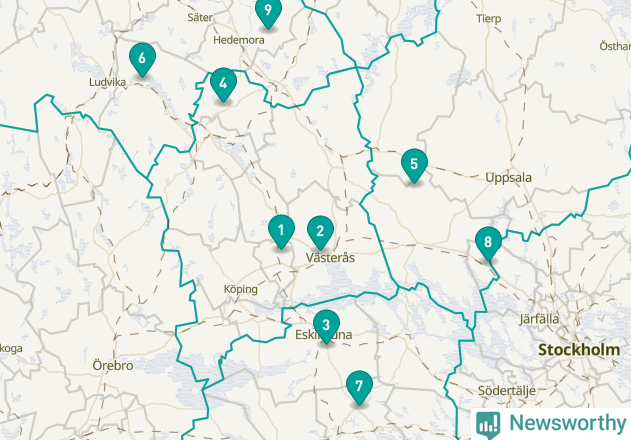This screenshot has width=631, height=440.
Task: Click map marker number 7
Action: point(359,387)
